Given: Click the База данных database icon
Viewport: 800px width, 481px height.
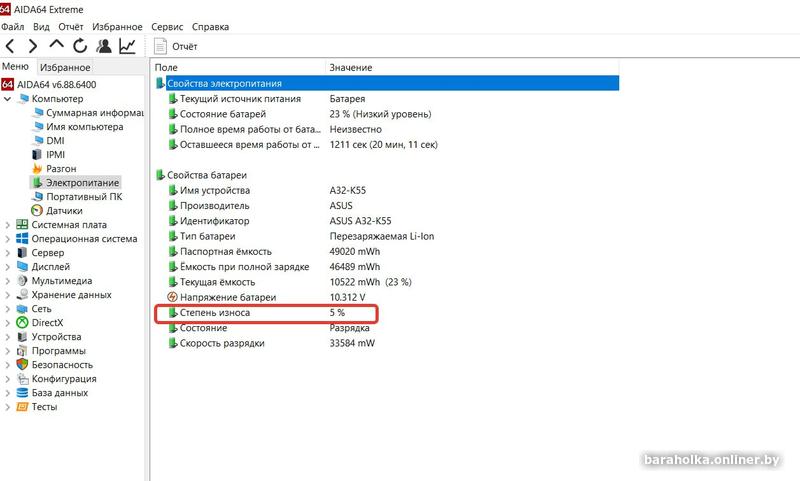Looking at the screenshot, I should point(22,392).
